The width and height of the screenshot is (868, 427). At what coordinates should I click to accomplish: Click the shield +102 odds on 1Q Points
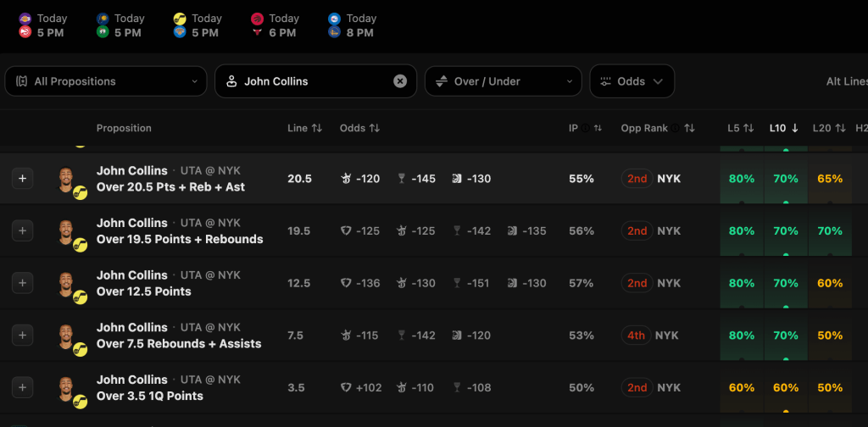(360, 388)
